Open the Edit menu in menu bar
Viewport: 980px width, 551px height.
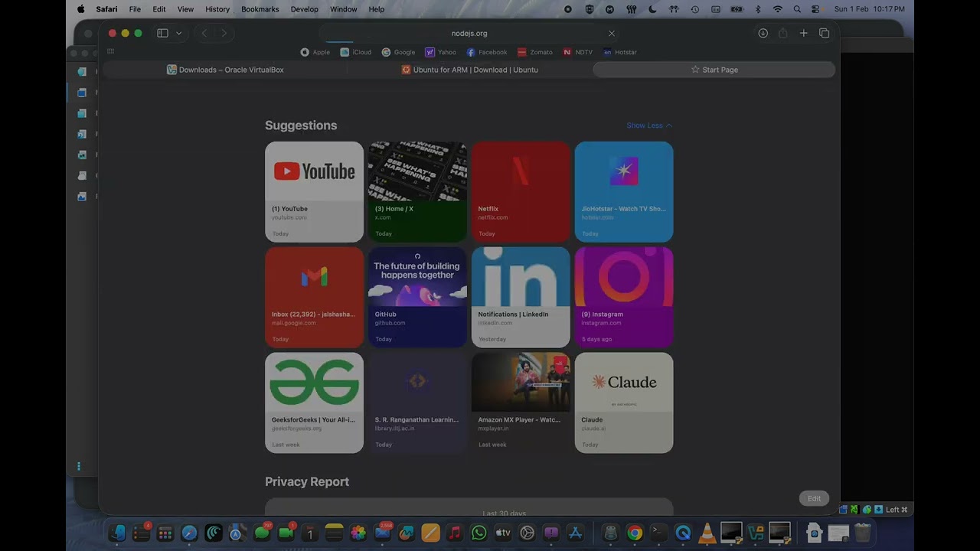click(159, 9)
